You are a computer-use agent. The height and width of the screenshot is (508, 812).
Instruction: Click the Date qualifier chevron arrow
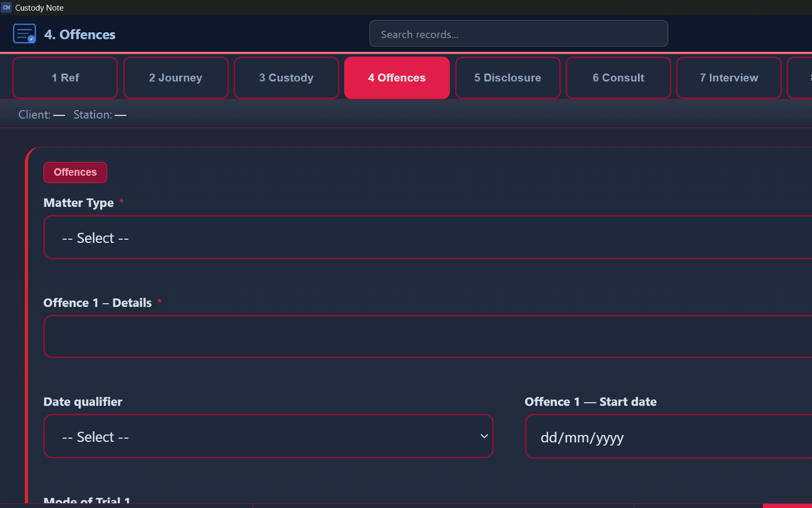tap(484, 437)
